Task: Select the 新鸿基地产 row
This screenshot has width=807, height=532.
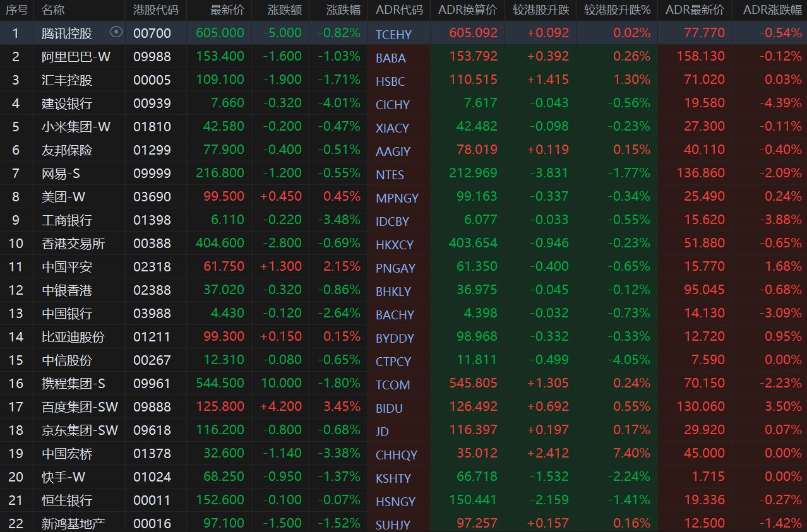Action: (x=73, y=523)
